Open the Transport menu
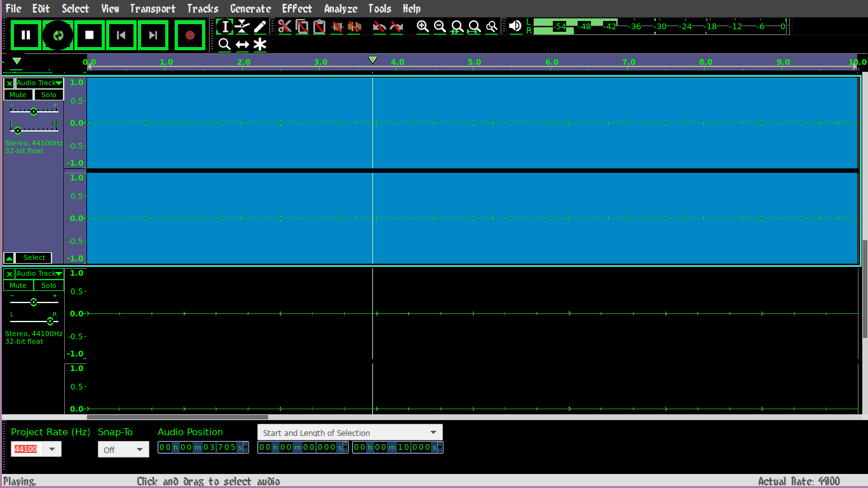 [153, 8]
